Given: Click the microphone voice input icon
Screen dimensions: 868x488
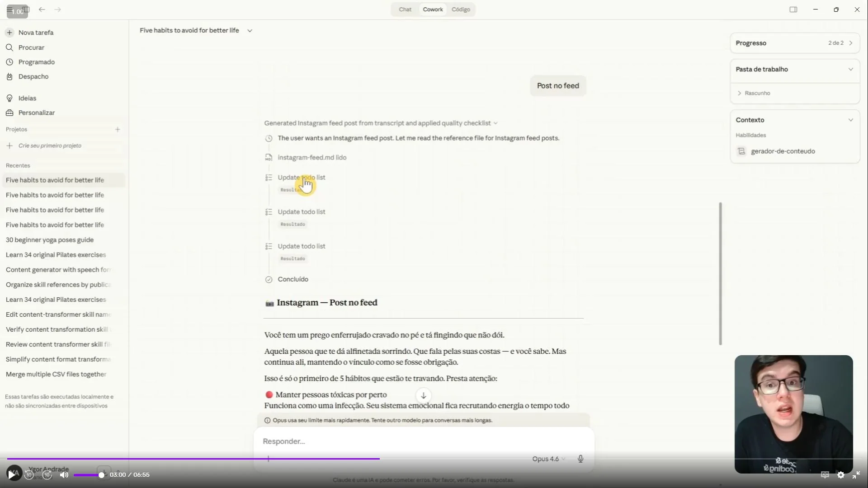Looking at the screenshot, I should (x=580, y=459).
